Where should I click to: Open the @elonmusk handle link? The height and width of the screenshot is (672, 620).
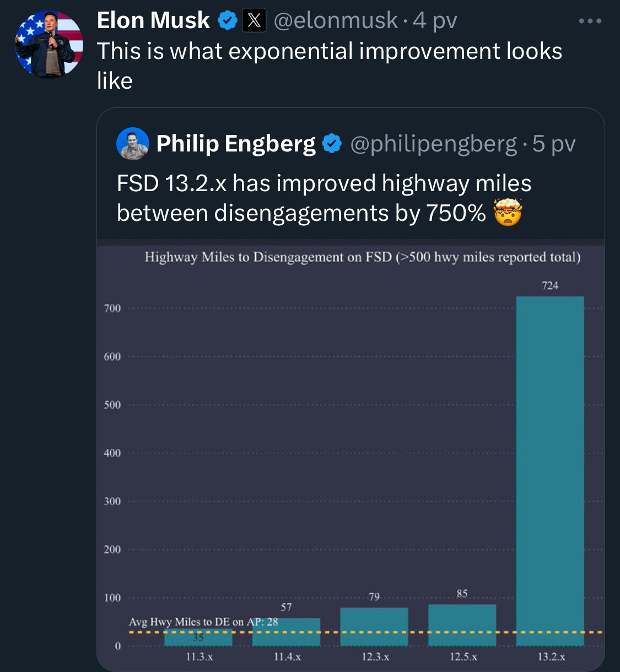[336, 21]
